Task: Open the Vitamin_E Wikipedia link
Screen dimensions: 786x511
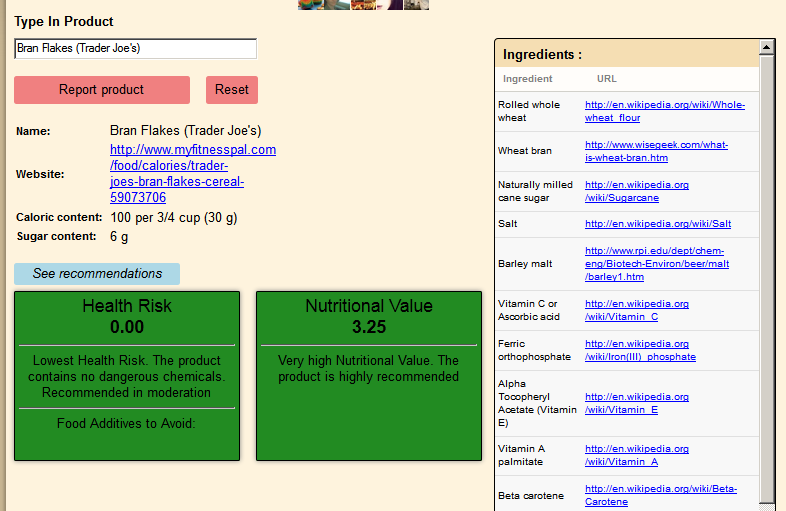Action: point(637,403)
